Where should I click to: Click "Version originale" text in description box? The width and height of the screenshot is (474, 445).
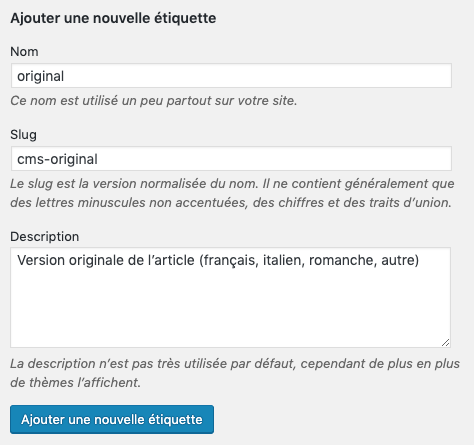pyautogui.click(x=72, y=260)
